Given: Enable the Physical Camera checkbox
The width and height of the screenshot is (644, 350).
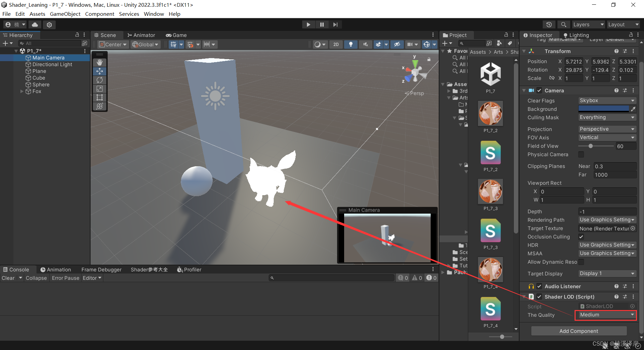Looking at the screenshot, I should point(581,155).
